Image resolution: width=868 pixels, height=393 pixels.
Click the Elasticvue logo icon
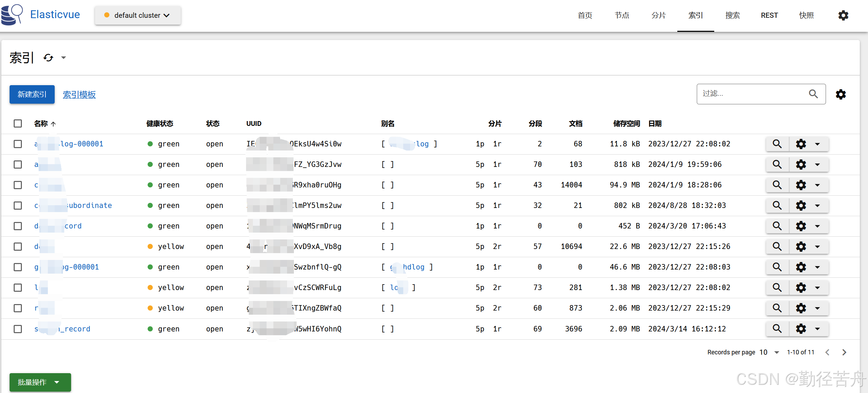pos(12,15)
